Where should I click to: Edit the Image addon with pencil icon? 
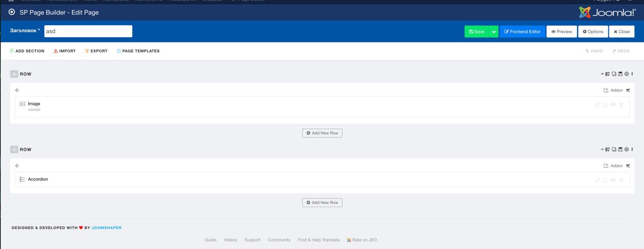pyautogui.click(x=597, y=105)
